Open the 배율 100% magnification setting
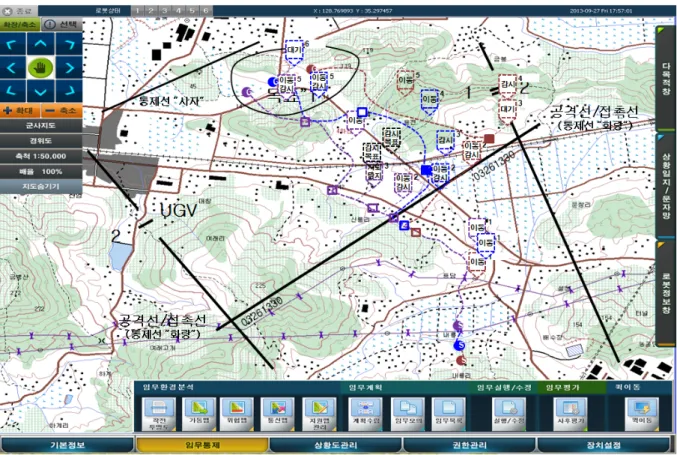The height and width of the screenshot is (455, 677). pos(41,171)
